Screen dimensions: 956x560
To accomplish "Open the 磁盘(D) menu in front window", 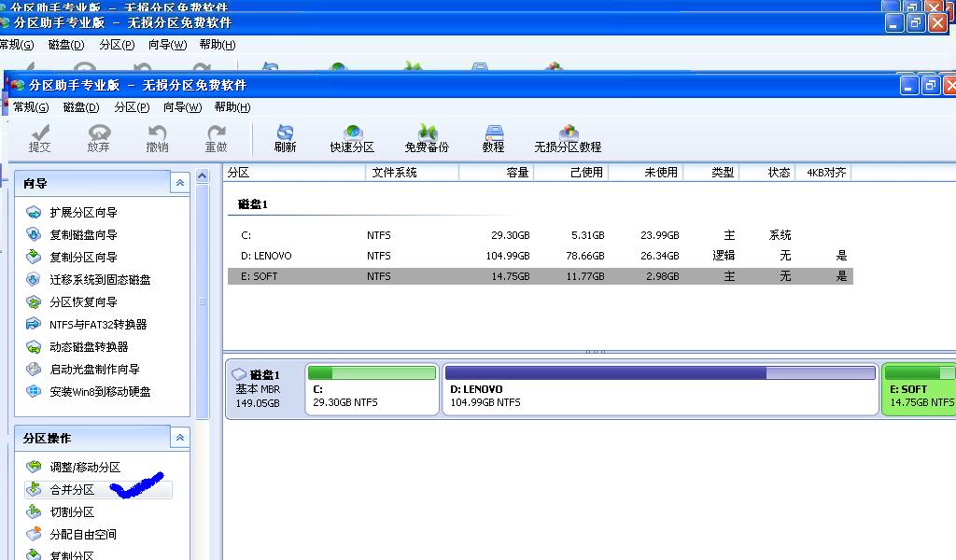I will coord(81,107).
